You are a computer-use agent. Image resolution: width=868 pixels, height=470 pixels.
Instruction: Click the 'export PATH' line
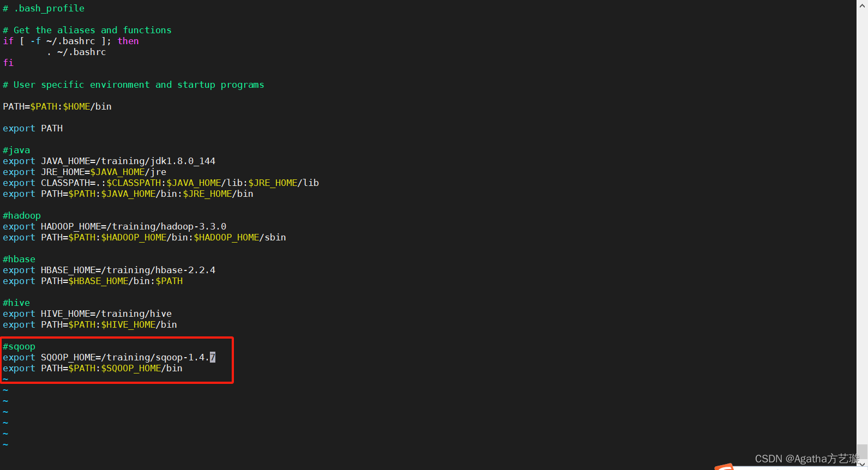[33, 128]
